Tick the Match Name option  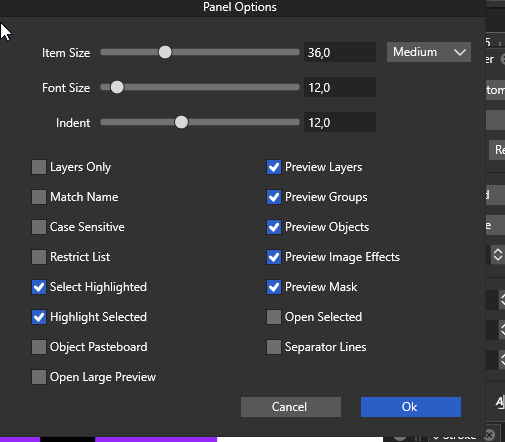point(39,197)
